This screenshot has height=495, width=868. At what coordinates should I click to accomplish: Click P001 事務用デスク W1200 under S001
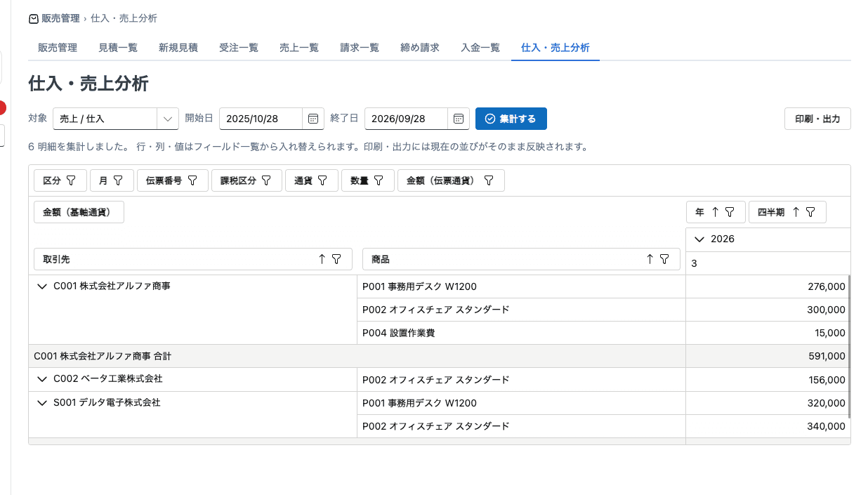coord(521,403)
